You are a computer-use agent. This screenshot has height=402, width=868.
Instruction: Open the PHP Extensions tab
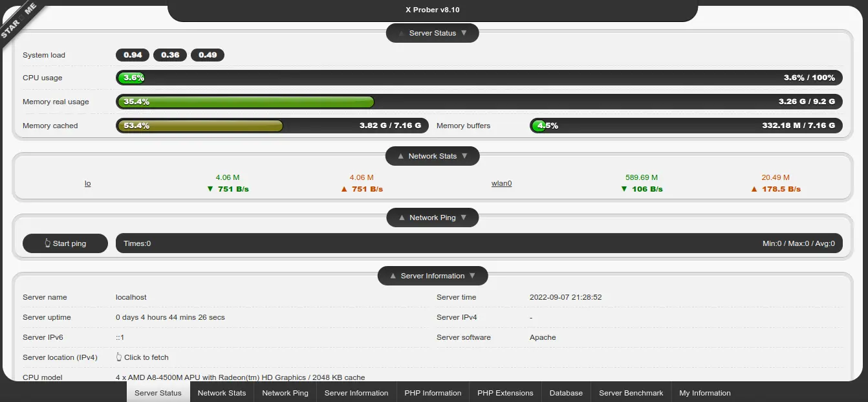505,393
